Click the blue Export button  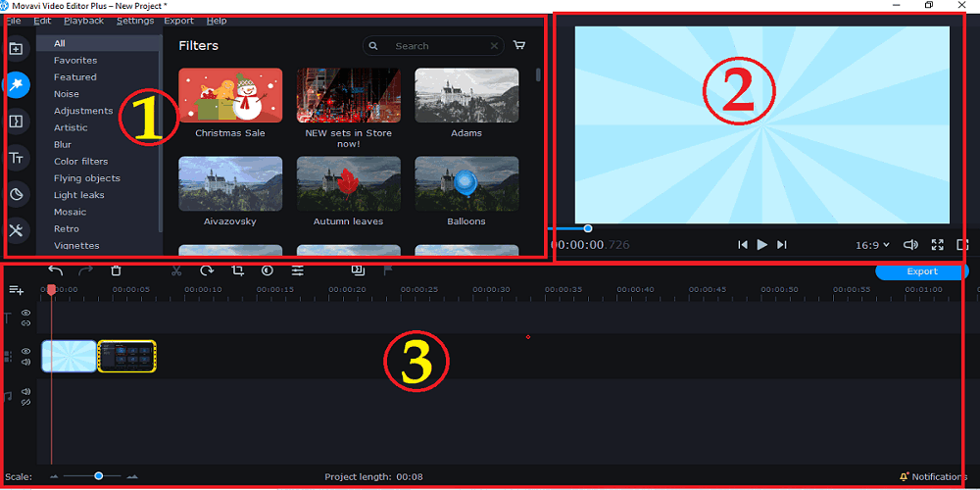[x=922, y=271]
